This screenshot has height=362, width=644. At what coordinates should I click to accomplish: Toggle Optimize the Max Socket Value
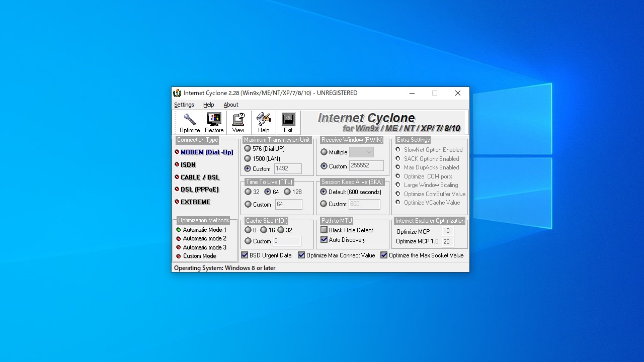[384, 255]
